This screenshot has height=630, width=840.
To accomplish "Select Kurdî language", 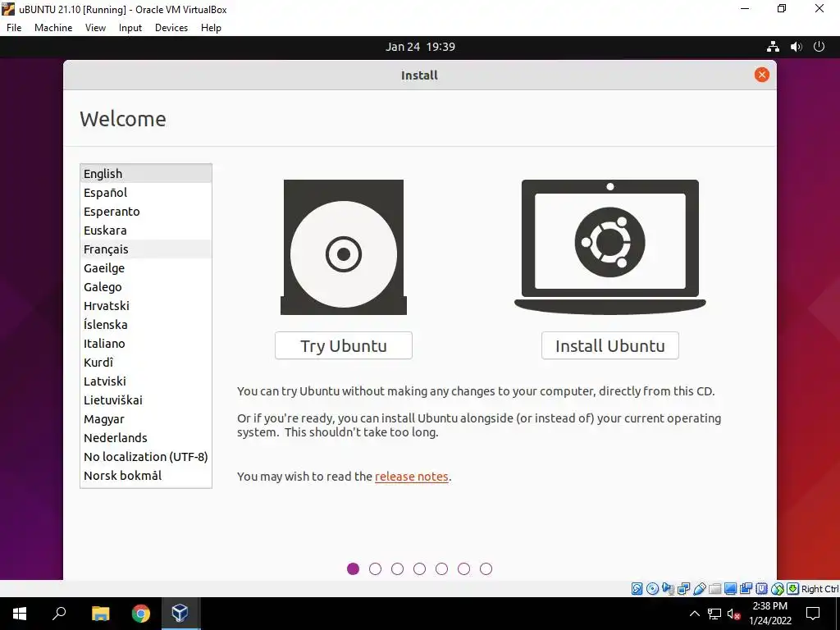I will click(x=146, y=362).
